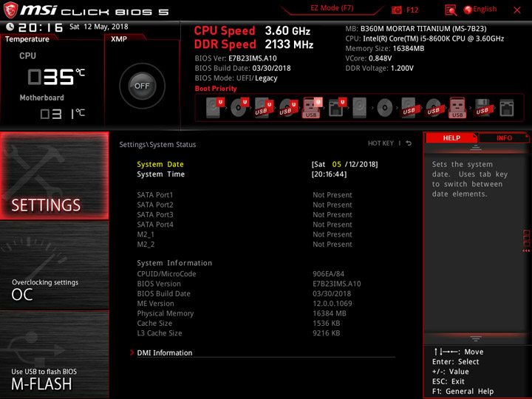Open the OC overclocking settings section
532x399 pixels.
(54, 265)
